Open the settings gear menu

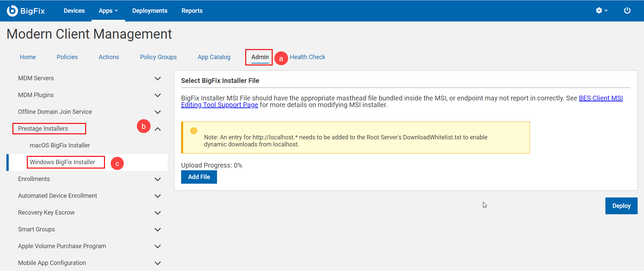click(x=601, y=11)
